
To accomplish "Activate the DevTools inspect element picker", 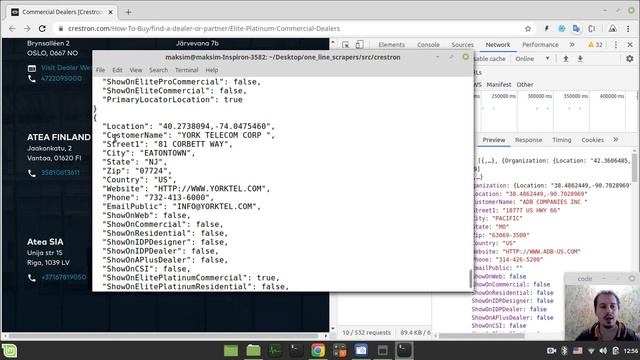I will pyautogui.click(x=346, y=44).
